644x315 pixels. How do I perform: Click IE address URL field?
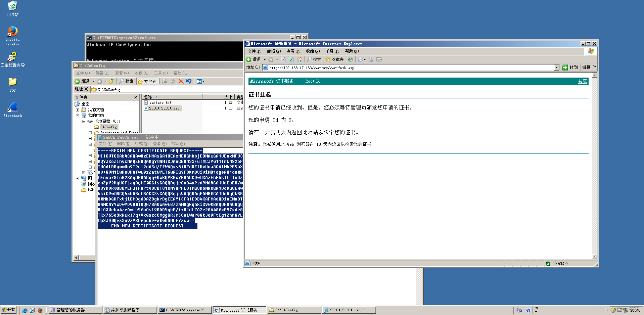(410, 68)
